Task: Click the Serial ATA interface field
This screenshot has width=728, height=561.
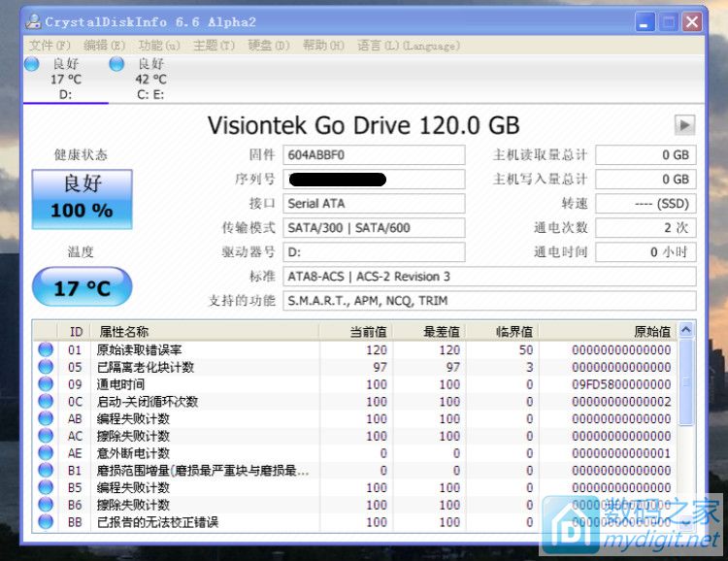Action: 374,204
